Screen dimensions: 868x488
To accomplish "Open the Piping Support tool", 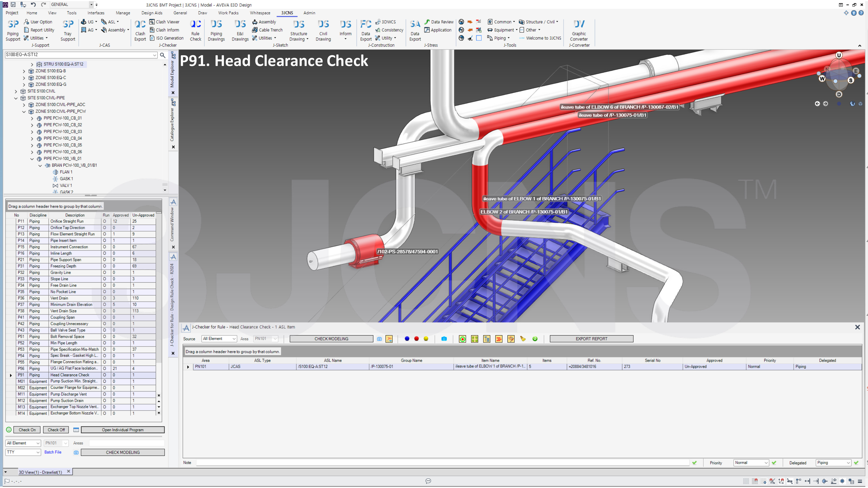I will [x=13, y=30].
